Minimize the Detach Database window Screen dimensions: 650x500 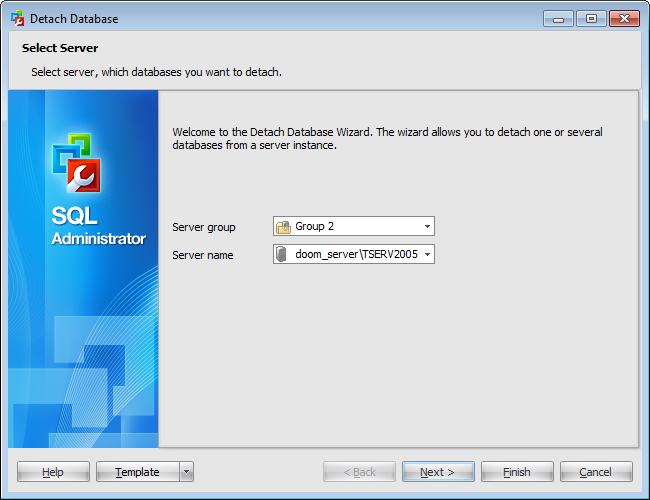point(556,18)
